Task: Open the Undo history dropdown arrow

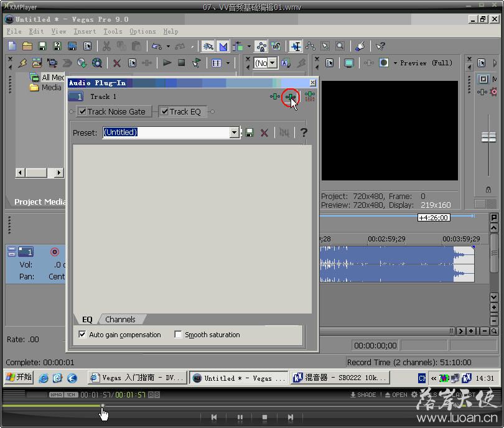Action: 168,46
